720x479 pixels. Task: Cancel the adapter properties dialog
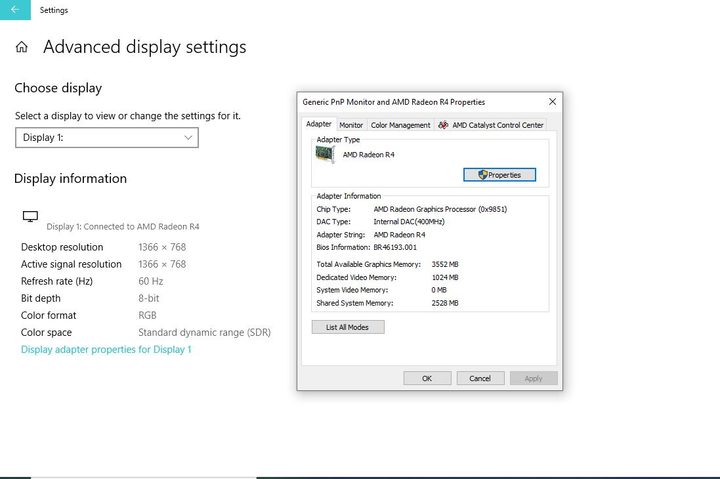click(480, 378)
